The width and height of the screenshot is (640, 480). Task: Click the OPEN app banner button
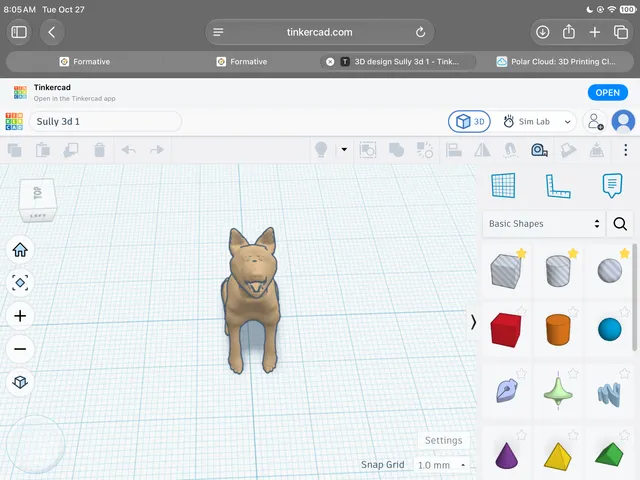click(x=607, y=93)
